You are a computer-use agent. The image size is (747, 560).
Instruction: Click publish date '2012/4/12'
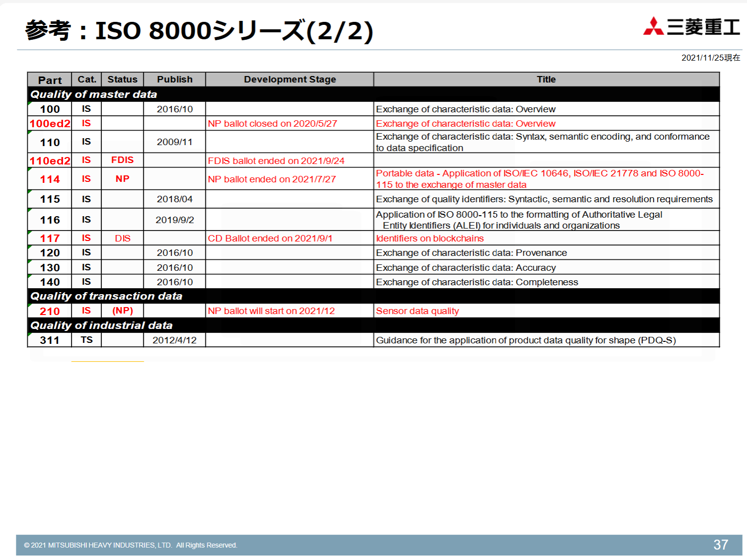pyautogui.click(x=174, y=340)
